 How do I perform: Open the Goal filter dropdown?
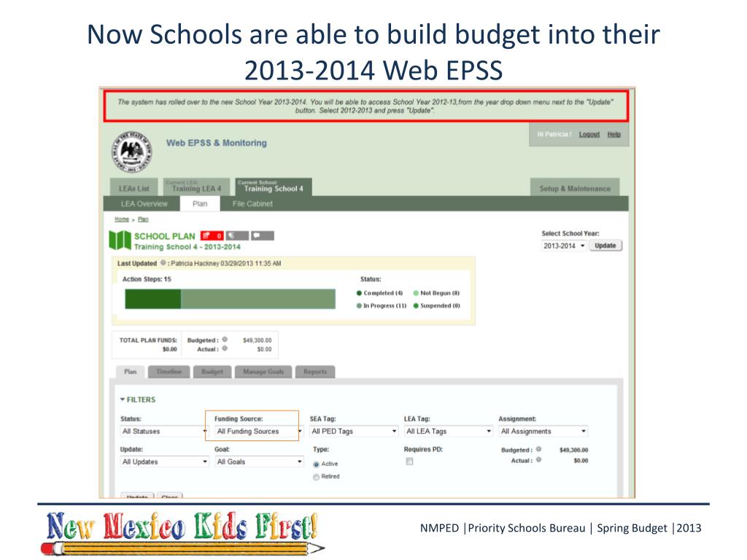(259, 462)
